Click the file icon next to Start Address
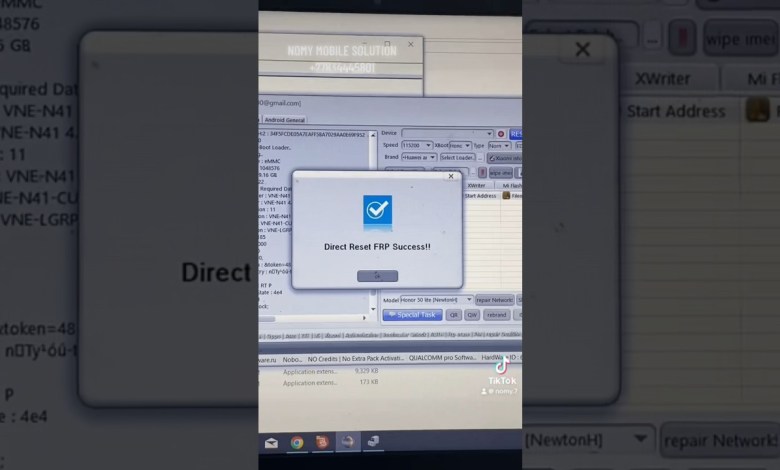780x470 pixels. click(x=758, y=110)
